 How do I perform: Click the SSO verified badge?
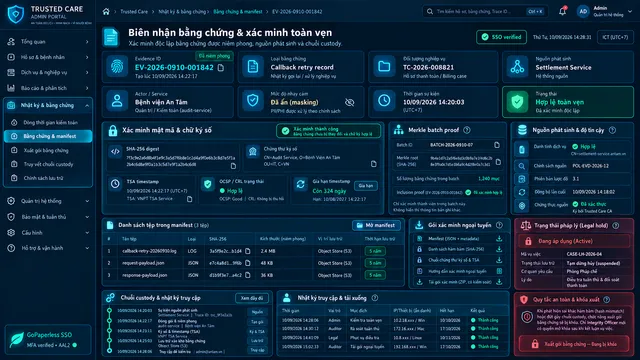point(502,37)
